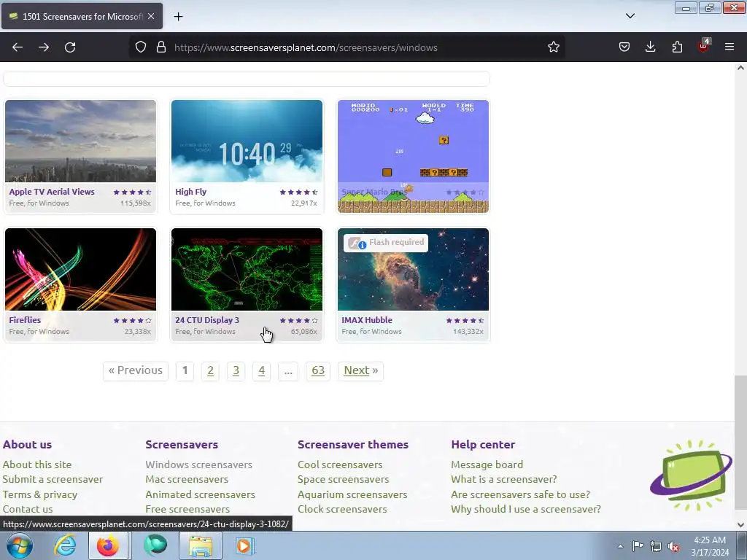Open About this site footer link
Screen dimensions: 747x560
(x=37, y=464)
